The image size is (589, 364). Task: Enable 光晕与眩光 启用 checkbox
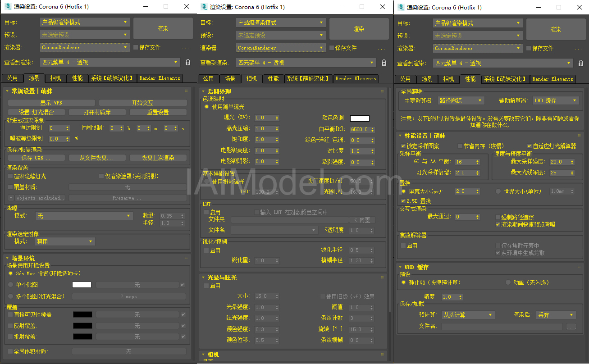(x=207, y=286)
